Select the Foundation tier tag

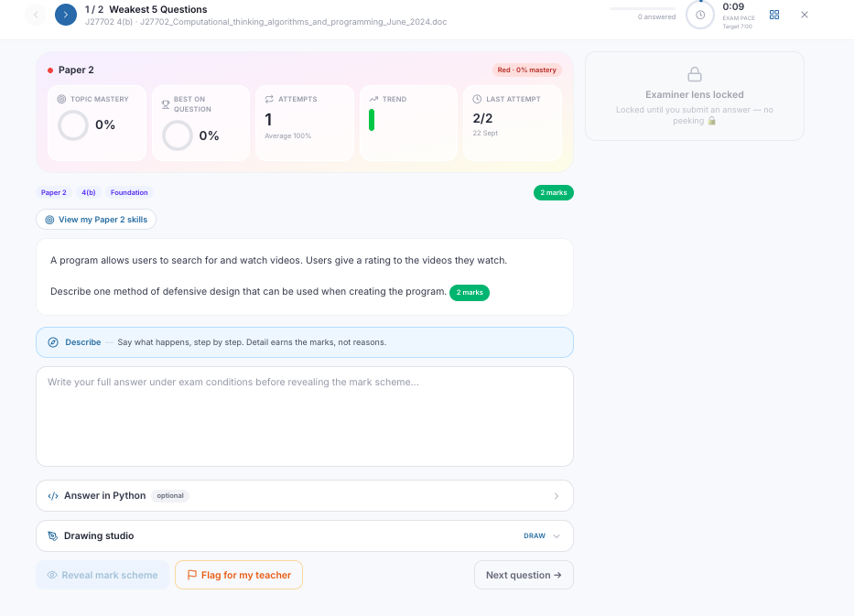pos(129,193)
